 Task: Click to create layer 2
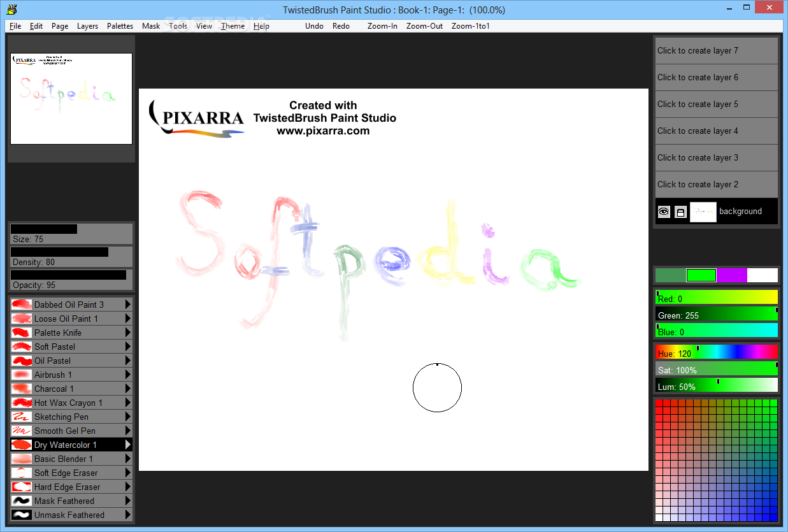tap(717, 184)
